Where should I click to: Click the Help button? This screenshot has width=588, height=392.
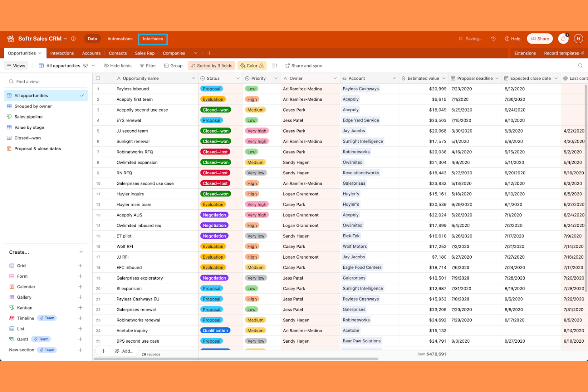(513, 39)
